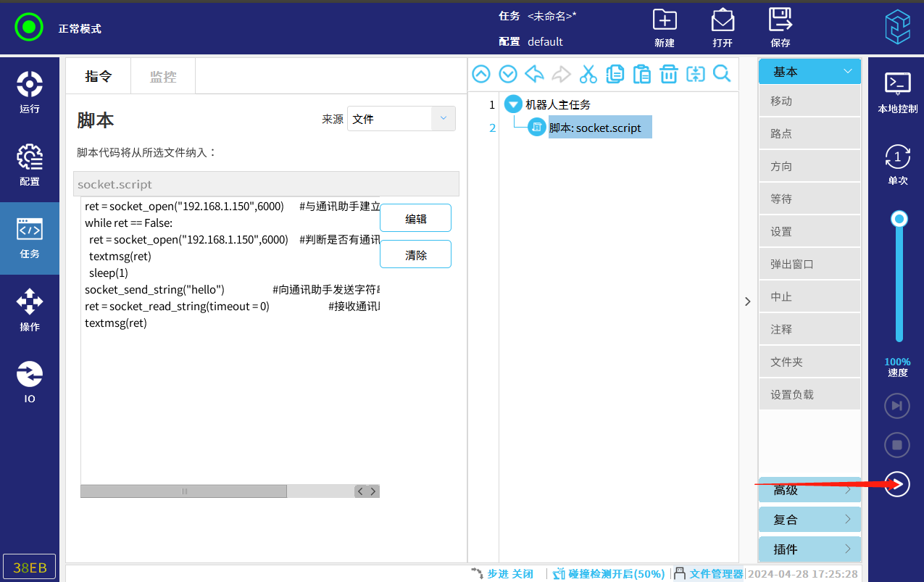
Task: Toggle 步进 step mode in status bar
Action: 503,573
